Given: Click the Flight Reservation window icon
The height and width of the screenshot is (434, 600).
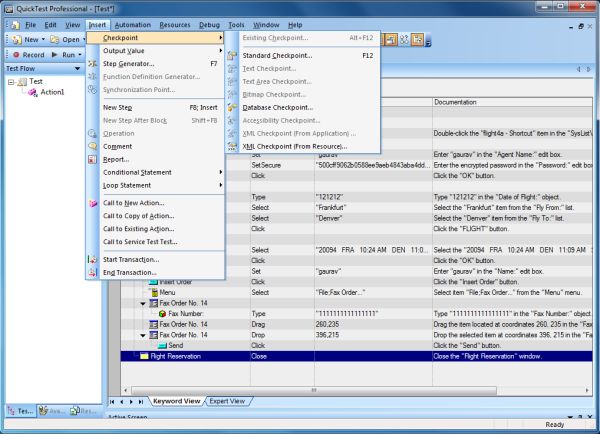Looking at the screenshot, I should coord(144,356).
